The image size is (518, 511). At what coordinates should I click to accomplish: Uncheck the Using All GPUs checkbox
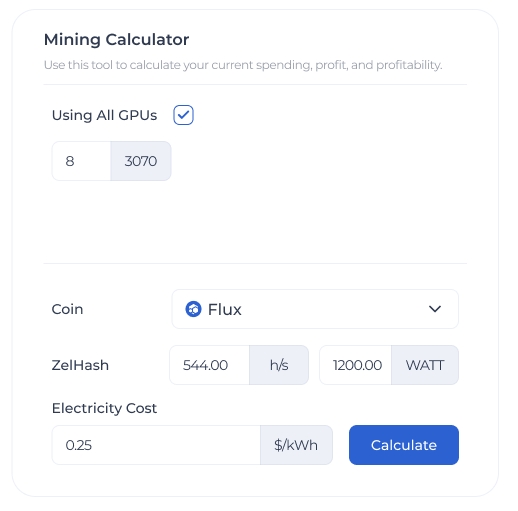(183, 115)
